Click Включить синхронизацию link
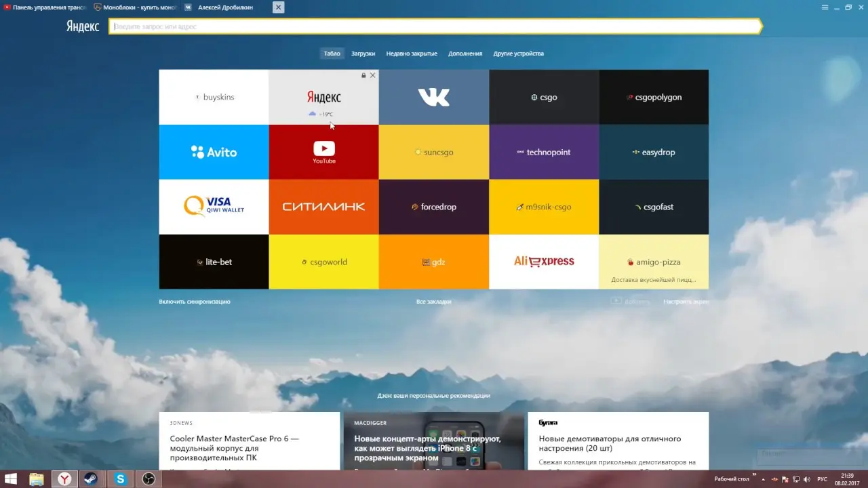The height and width of the screenshot is (488, 868). click(195, 302)
